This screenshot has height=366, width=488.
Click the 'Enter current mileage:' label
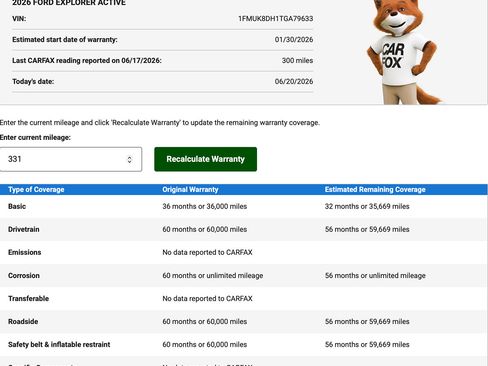click(35, 138)
